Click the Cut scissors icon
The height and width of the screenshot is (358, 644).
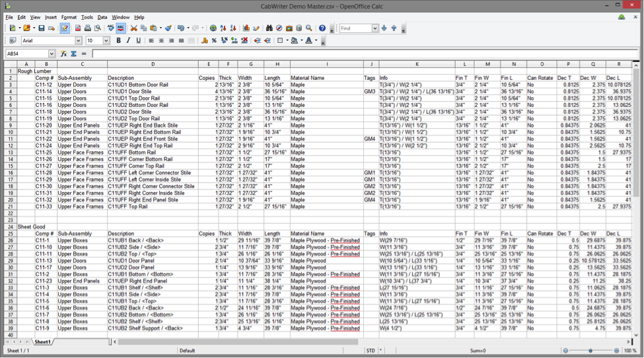[133, 28]
